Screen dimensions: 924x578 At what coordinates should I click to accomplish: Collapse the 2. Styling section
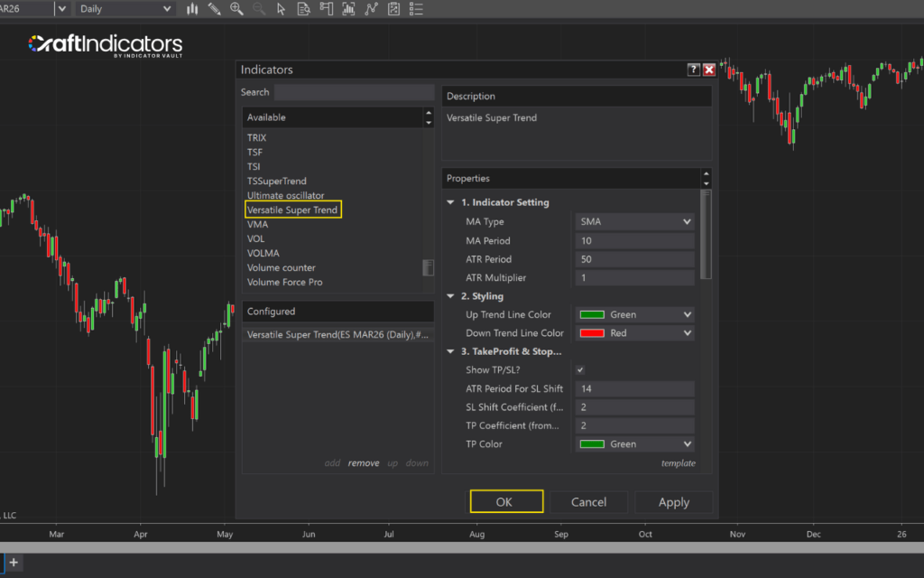coord(450,295)
